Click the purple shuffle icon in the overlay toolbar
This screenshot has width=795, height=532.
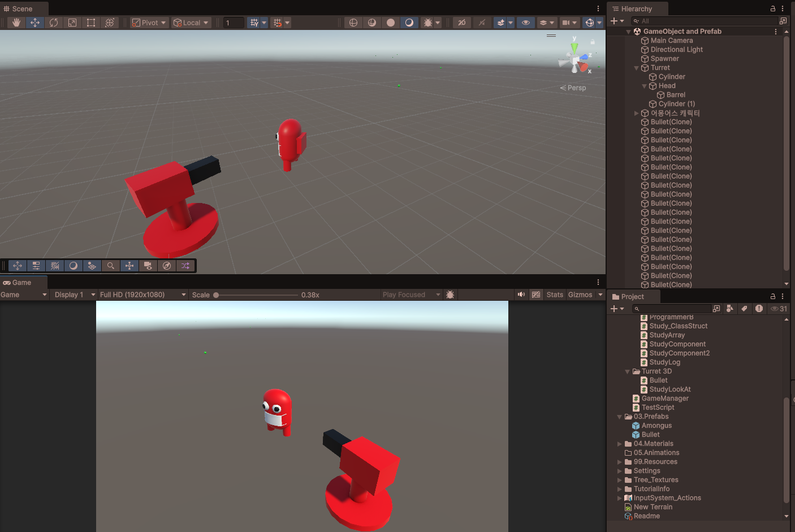pyautogui.click(x=185, y=266)
